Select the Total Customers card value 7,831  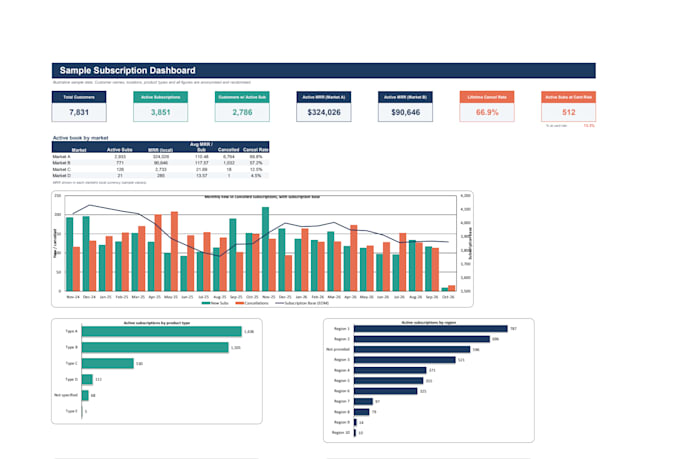pyautogui.click(x=79, y=112)
